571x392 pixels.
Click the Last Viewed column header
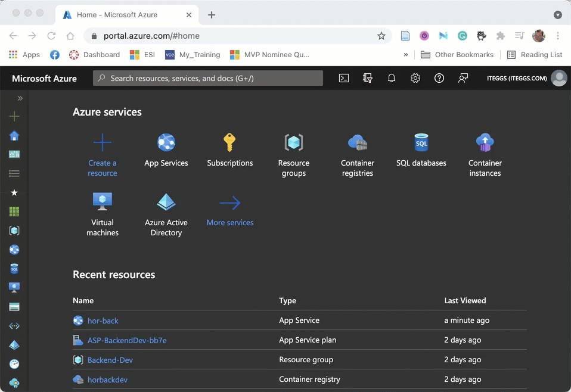tap(465, 301)
